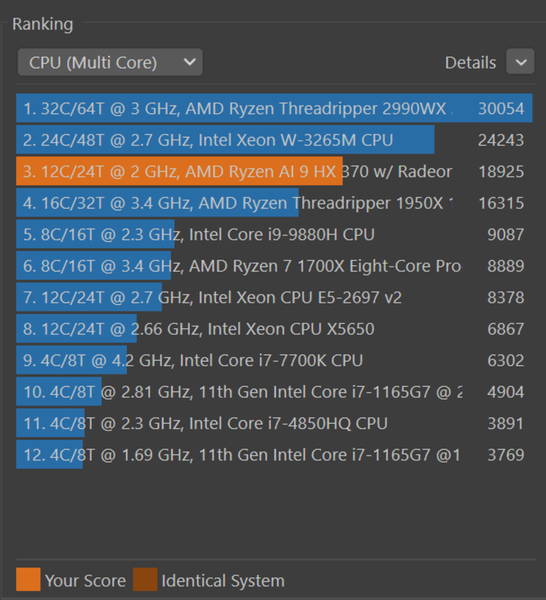Click the 30054 score value
546x600 pixels.
point(501,109)
